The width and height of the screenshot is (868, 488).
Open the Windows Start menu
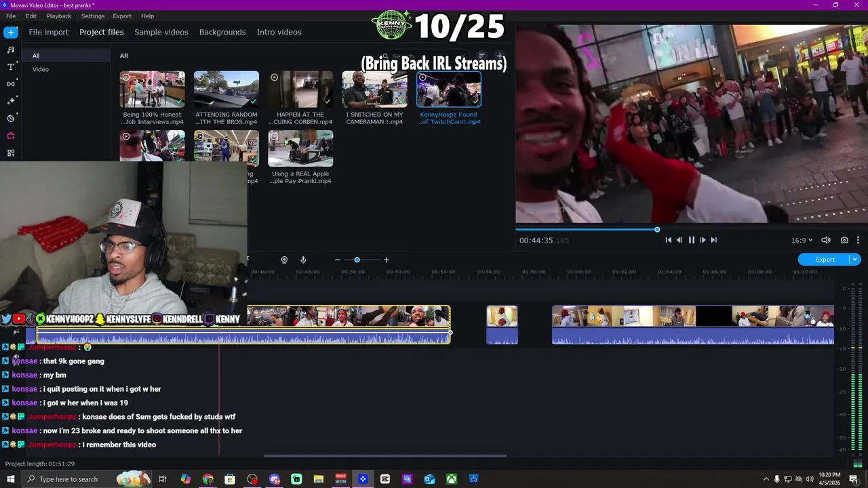click(x=10, y=479)
